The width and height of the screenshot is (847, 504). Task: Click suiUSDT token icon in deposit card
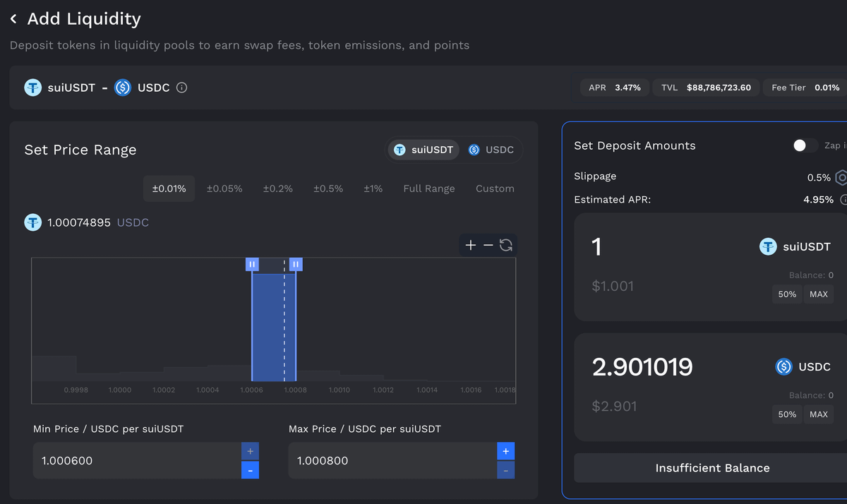point(768,246)
